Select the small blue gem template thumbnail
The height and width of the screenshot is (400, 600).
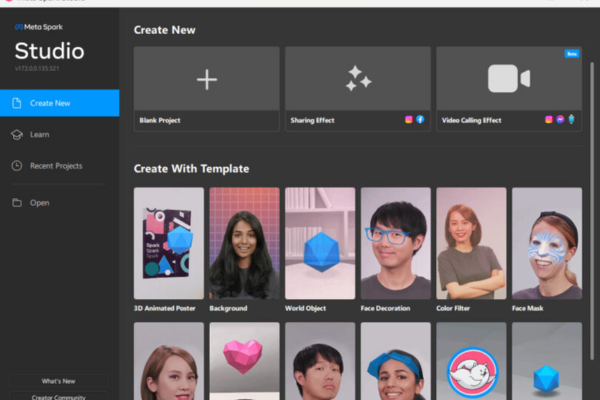(x=547, y=361)
